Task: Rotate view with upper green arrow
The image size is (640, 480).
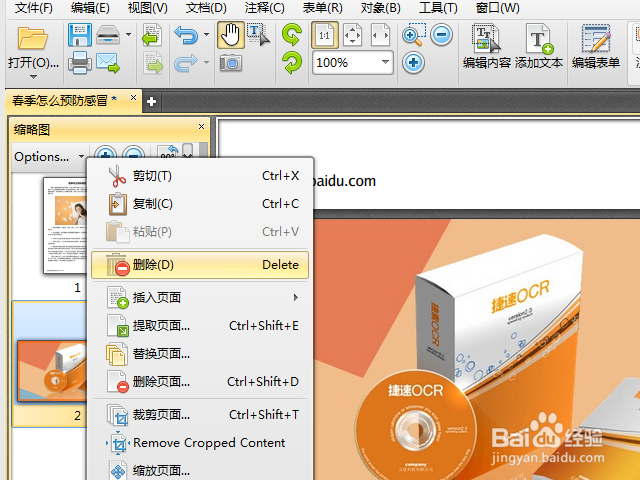Action: (x=292, y=35)
